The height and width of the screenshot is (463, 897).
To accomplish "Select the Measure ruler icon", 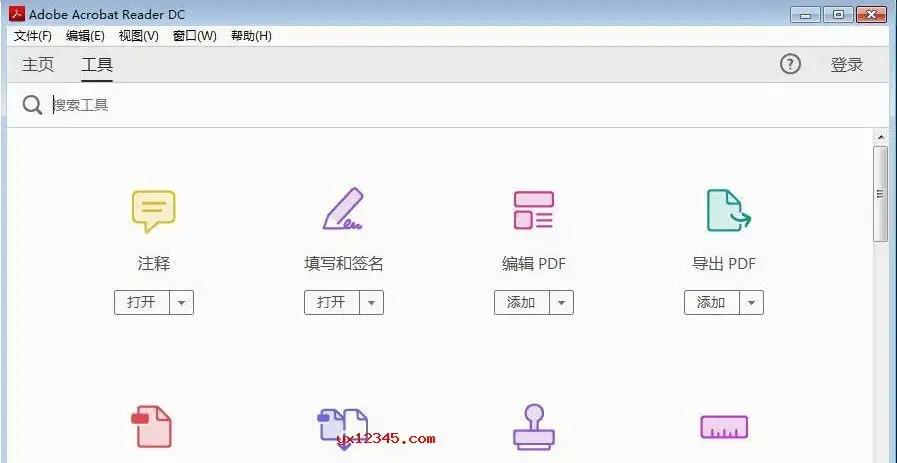I will click(724, 427).
